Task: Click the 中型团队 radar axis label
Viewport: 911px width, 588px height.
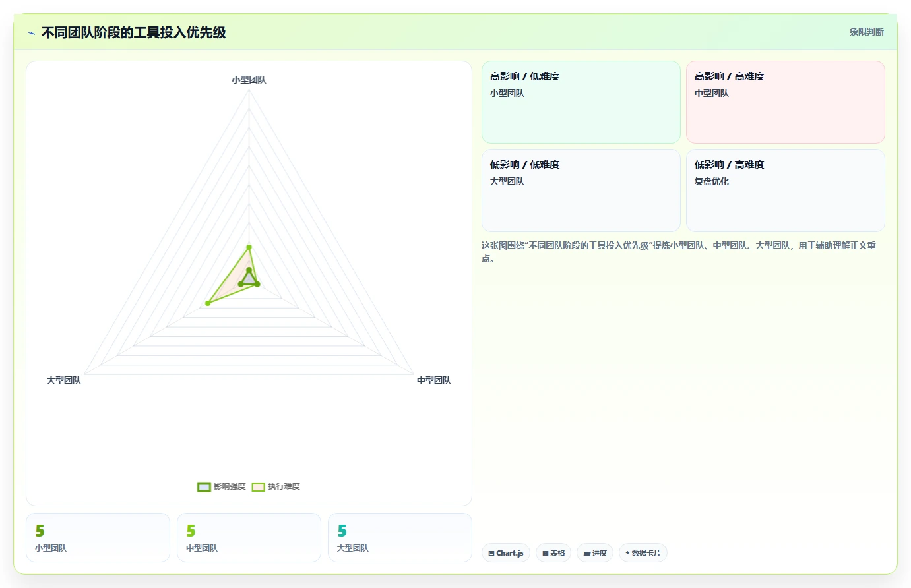Action: tap(434, 380)
